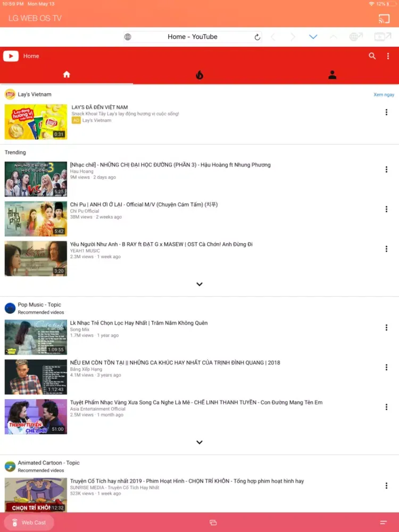Click the blue down chevron in toolbar
The height and width of the screenshot is (532, 399).
[x=313, y=37]
